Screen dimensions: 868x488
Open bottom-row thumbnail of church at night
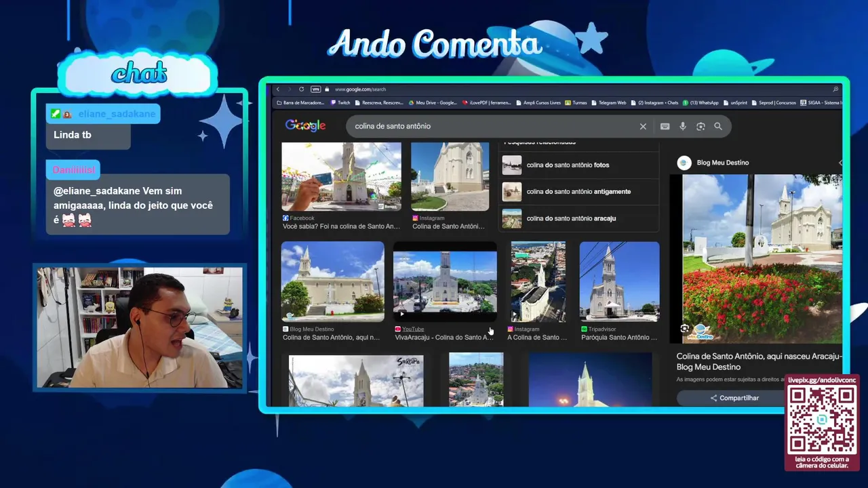pyautogui.click(x=590, y=380)
